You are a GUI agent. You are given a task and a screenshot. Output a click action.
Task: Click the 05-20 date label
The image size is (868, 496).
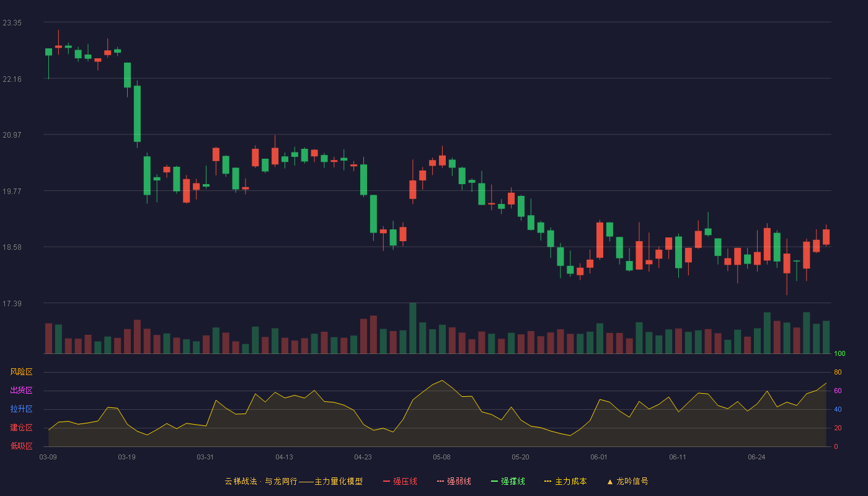click(520, 457)
